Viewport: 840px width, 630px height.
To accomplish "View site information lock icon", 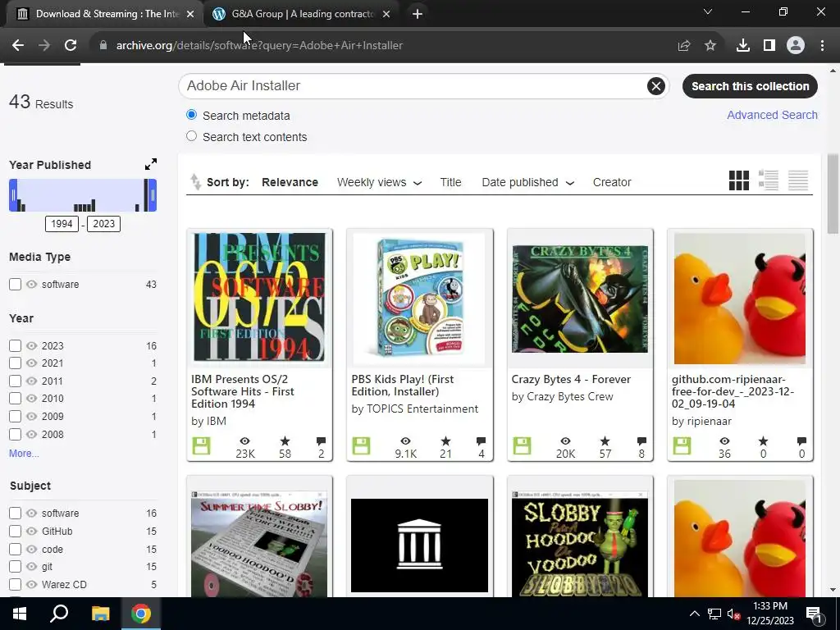I will point(103,46).
